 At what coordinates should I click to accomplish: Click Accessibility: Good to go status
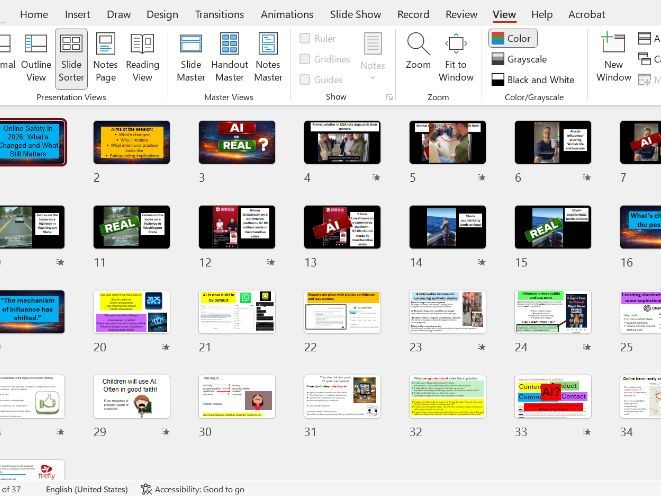point(192,489)
